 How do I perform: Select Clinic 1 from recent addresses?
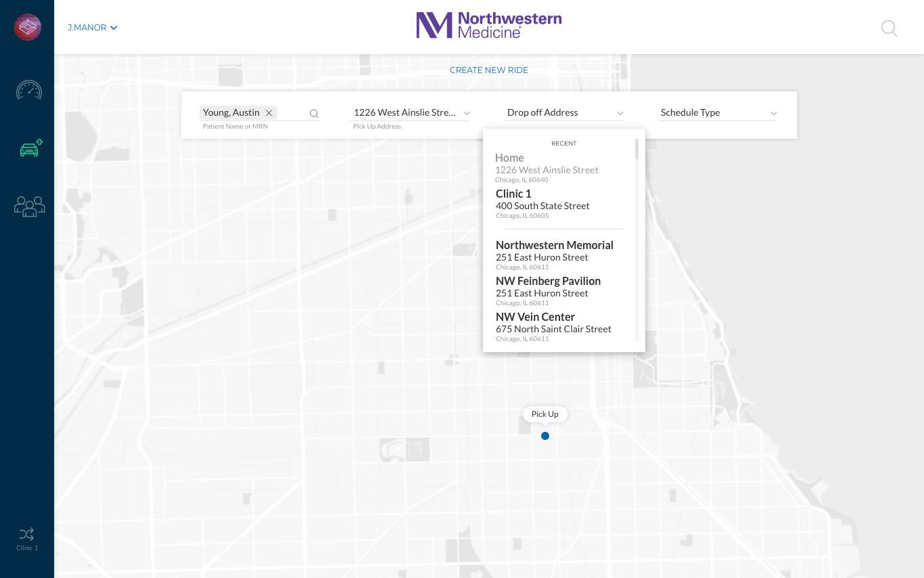point(542,204)
